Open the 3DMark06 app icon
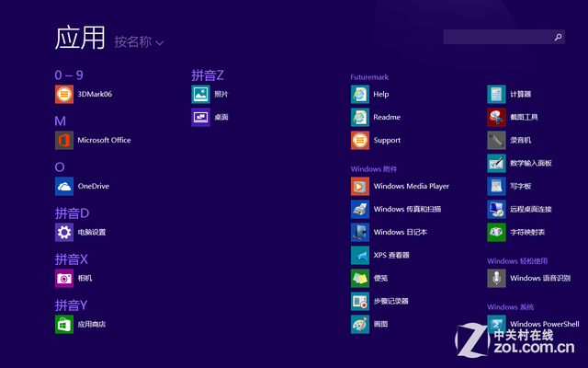Image resolution: width=588 pixels, height=368 pixels. 64,94
